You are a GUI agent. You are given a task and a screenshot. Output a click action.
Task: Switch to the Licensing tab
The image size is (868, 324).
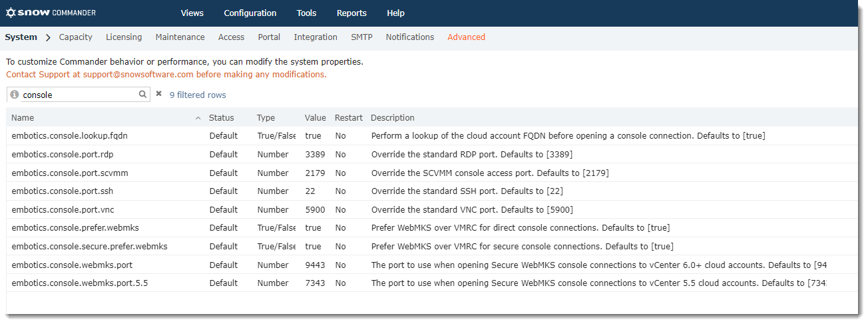(x=124, y=37)
